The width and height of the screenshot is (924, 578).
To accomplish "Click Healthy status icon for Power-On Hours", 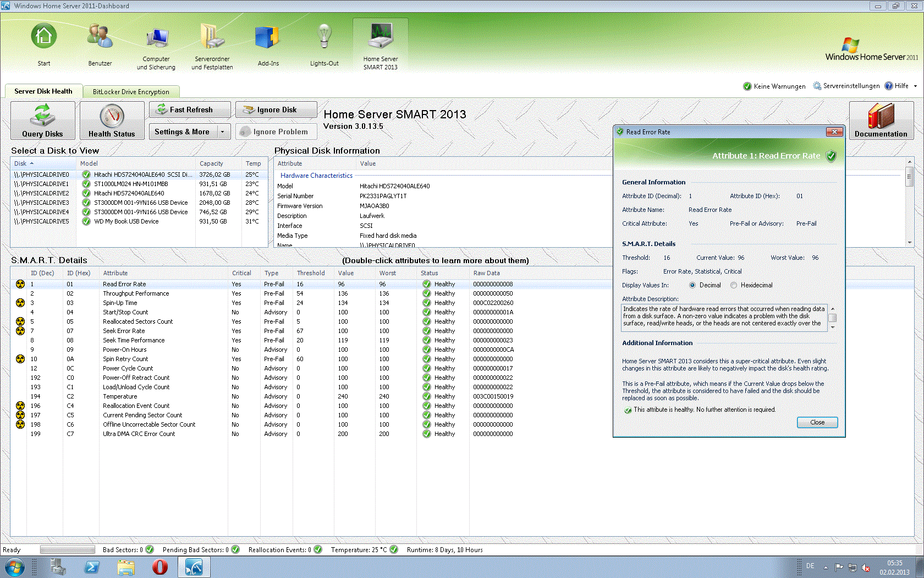I will tap(426, 350).
